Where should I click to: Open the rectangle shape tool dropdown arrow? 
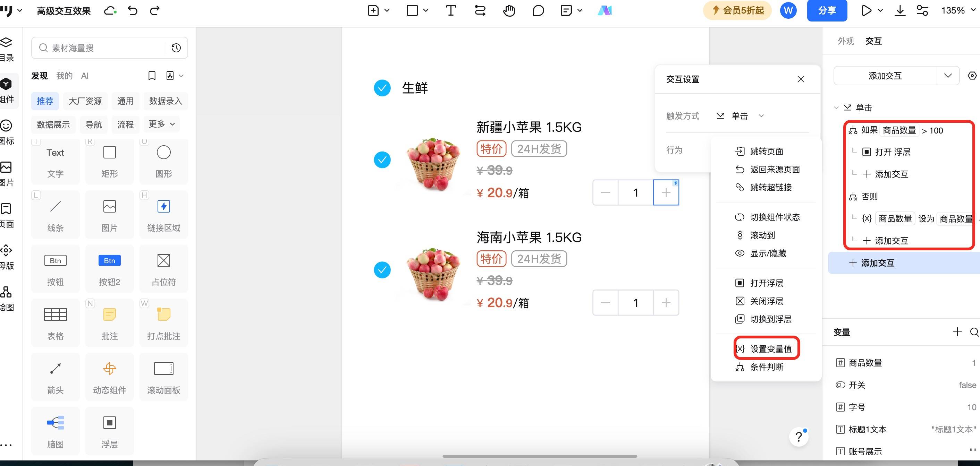(x=426, y=11)
